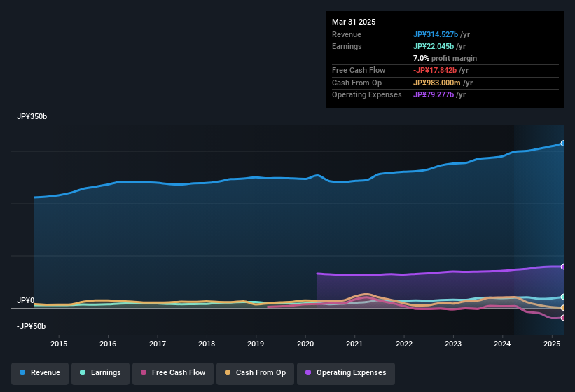575x392 pixels.
Task: Click the JP¥983.000m cash from op value
Action: coord(437,83)
